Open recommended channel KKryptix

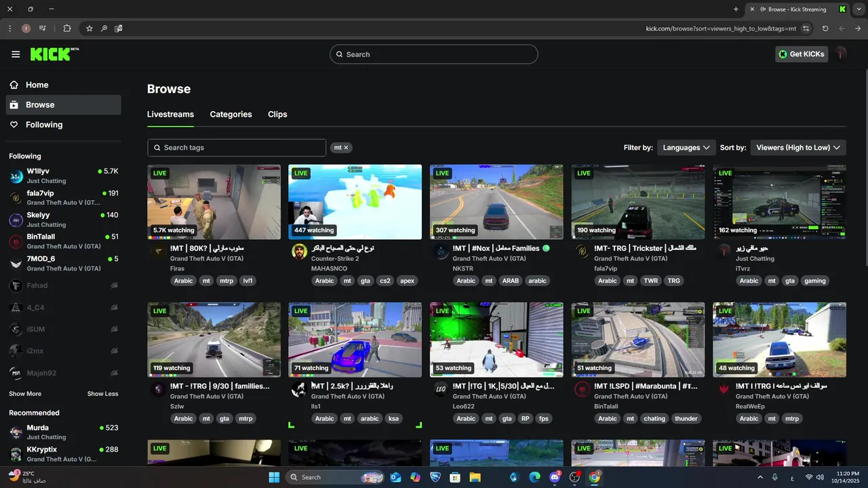click(64, 454)
